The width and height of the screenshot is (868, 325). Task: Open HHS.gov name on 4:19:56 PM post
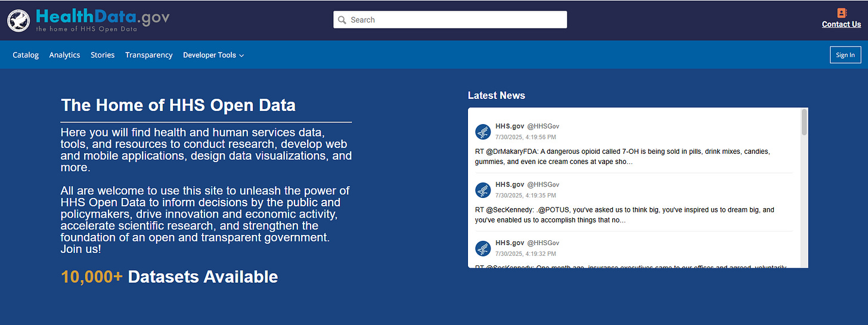point(510,126)
